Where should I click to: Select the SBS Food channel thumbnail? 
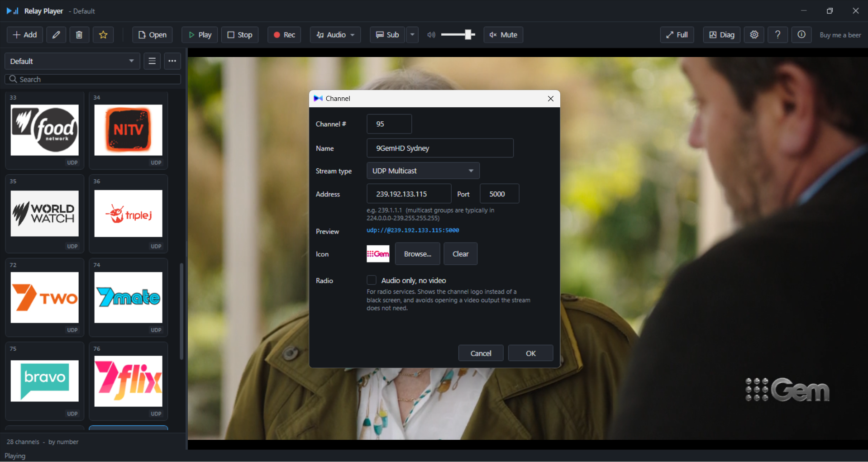pyautogui.click(x=45, y=130)
